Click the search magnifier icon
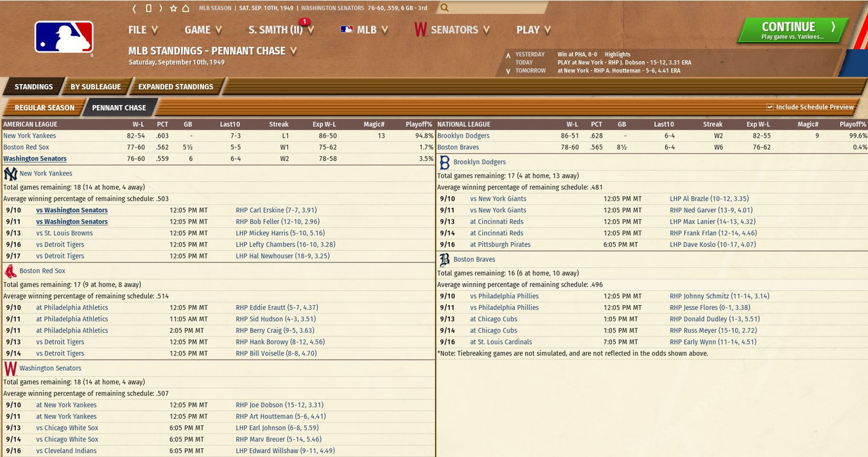The image size is (868, 457). pos(444,8)
